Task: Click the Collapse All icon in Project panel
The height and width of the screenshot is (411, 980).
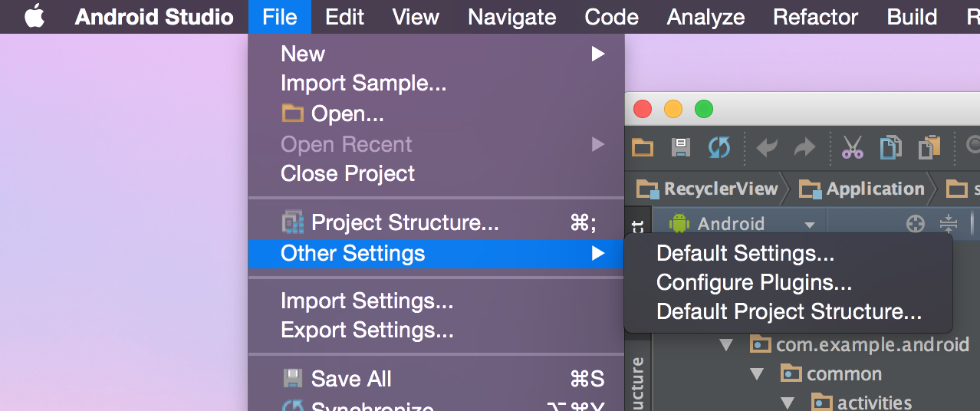Action: [949, 224]
